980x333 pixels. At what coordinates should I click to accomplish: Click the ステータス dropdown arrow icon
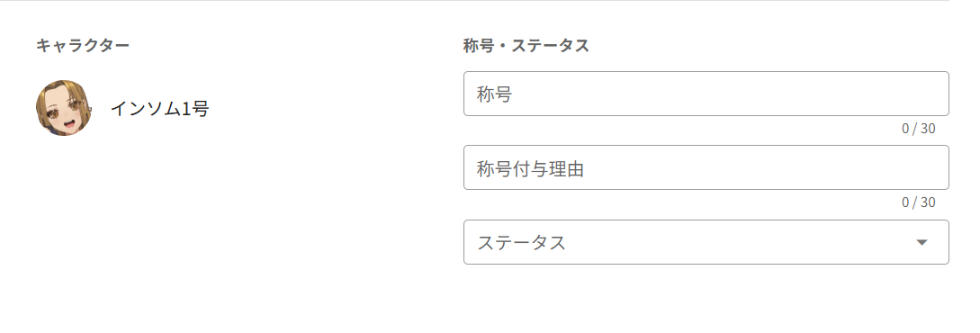pos(922,242)
